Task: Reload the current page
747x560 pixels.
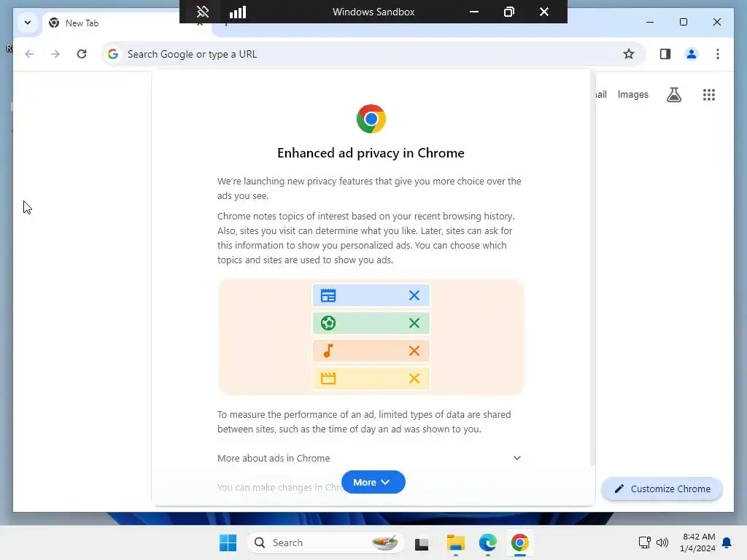Action: [82, 54]
